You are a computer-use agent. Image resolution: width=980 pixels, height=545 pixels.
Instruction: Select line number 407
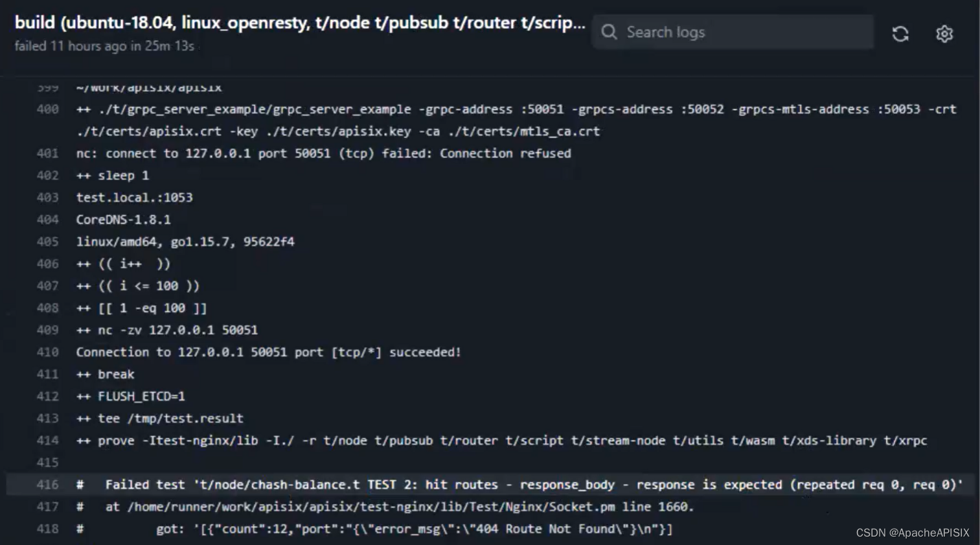pos(47,286)
